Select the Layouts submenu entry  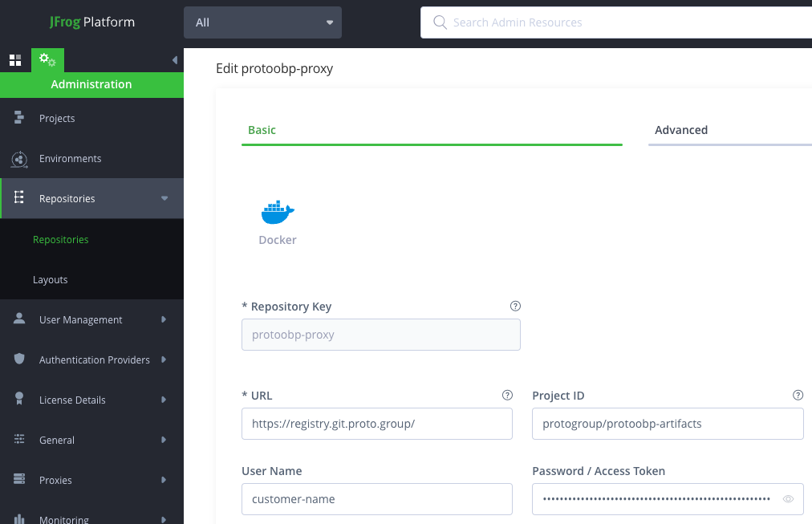51,279
